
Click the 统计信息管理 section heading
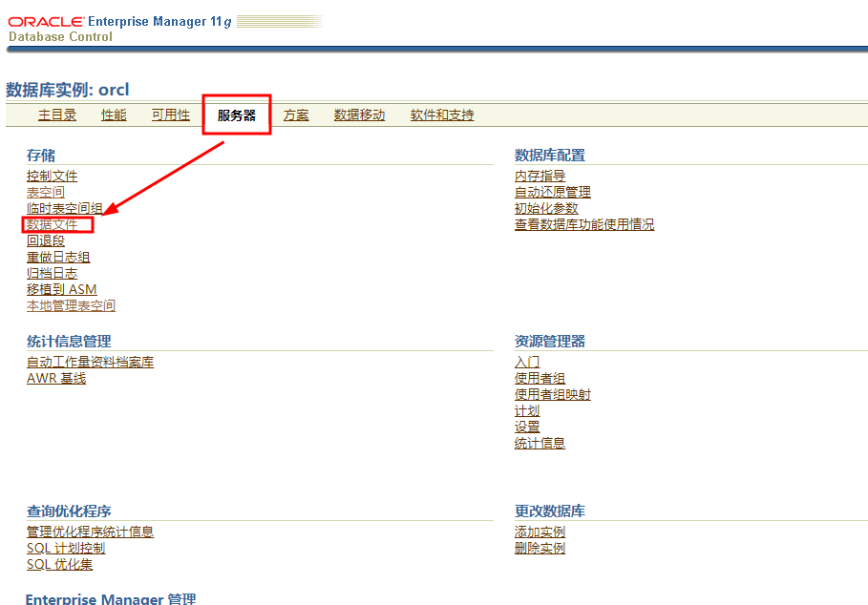pyautogui.click(x=69, y=342)
